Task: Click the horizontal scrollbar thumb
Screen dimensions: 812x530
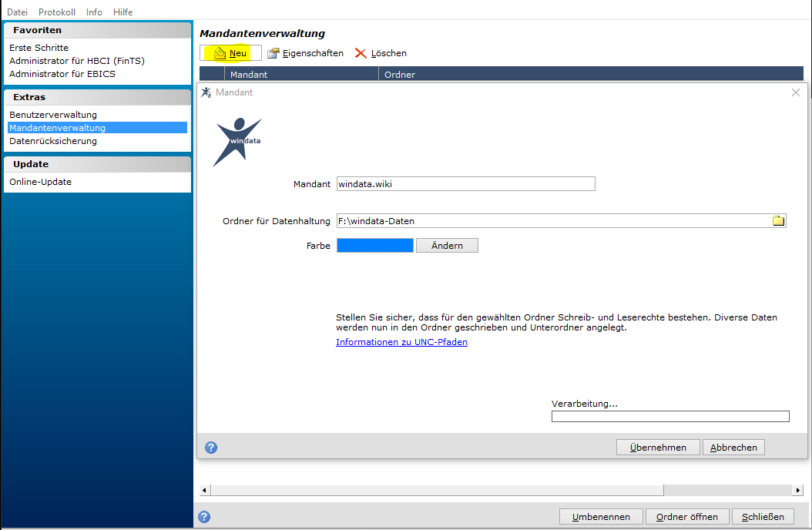Action: [437, 490]
